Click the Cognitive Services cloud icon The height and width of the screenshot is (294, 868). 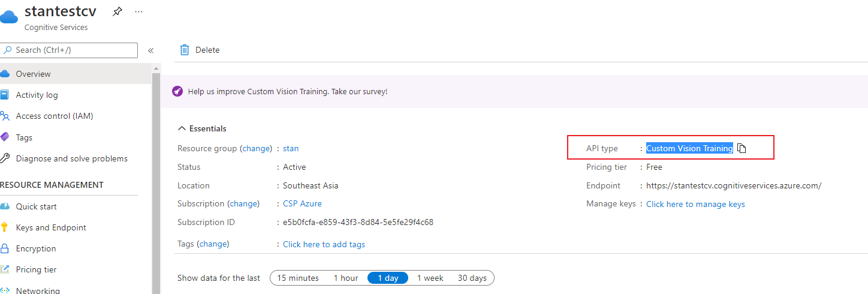(9, 16)
